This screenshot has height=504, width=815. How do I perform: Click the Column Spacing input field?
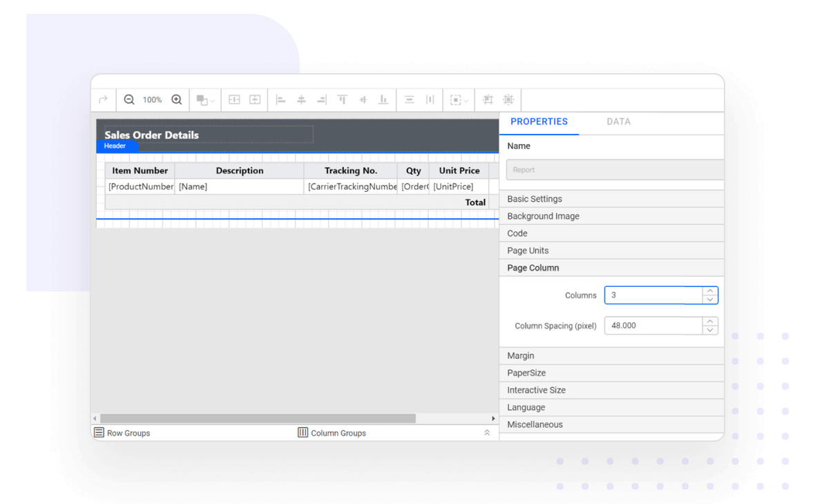pyautogui.click(x=653, y=326)
